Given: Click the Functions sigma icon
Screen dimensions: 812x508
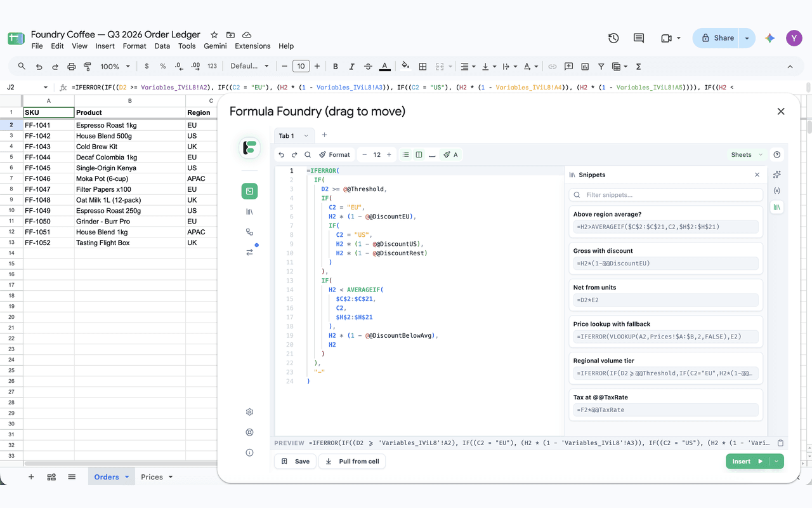Looking at the screenshot, I should (x=638, y=66).
